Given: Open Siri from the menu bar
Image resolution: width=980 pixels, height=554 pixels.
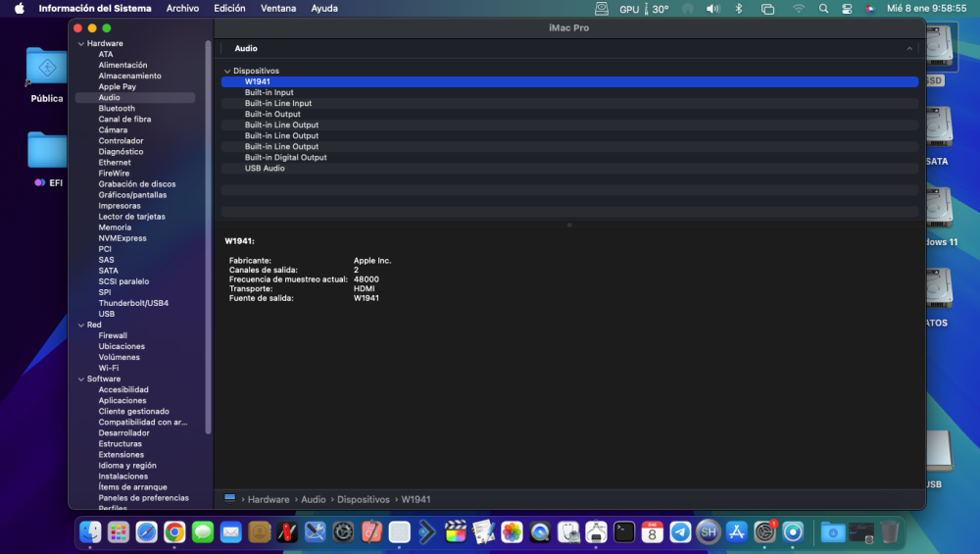Looking at the screenshot, I should coord(869,8).
